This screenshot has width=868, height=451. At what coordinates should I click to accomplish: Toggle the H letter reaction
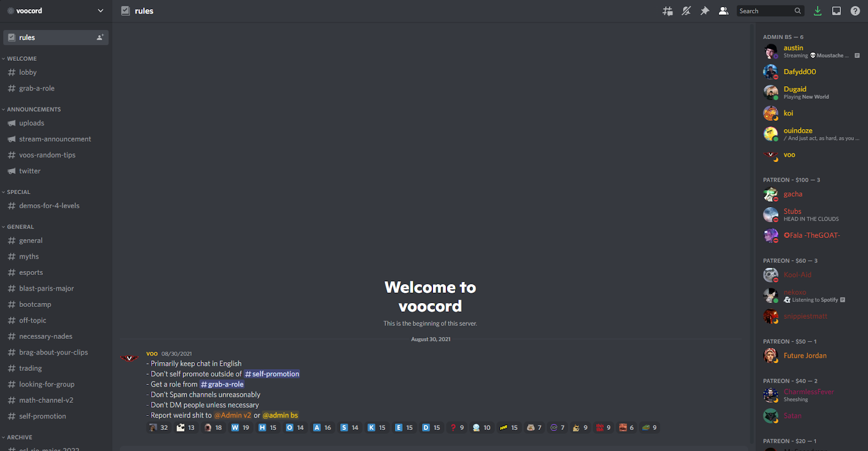(267, 428)
